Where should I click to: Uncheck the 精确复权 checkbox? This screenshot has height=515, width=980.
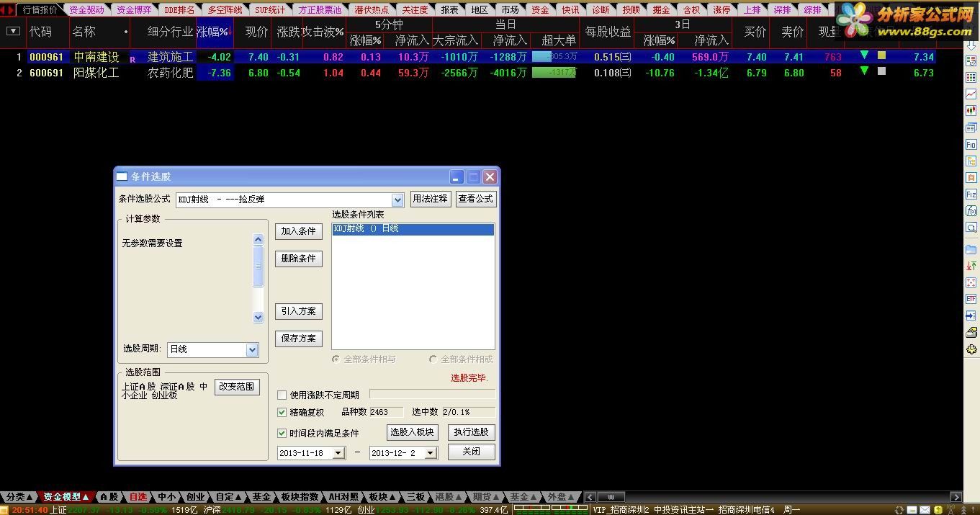pyautogui.click(x=282, y=413)
